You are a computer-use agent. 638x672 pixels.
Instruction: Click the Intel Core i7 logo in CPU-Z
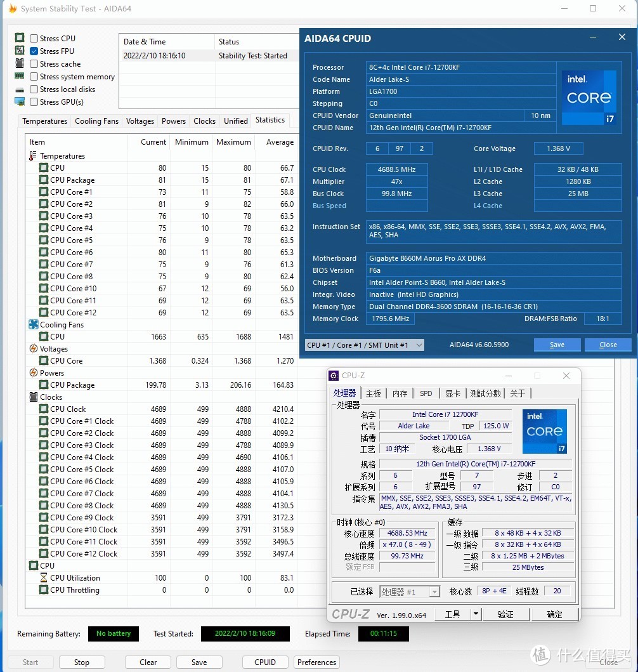[x=545, y=431]
